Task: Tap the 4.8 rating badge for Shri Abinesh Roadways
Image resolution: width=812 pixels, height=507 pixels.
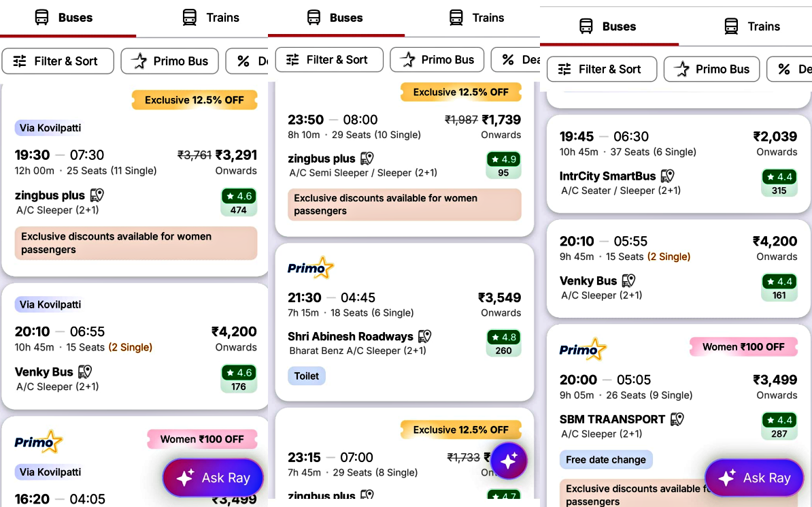Action: coord(503,343)
